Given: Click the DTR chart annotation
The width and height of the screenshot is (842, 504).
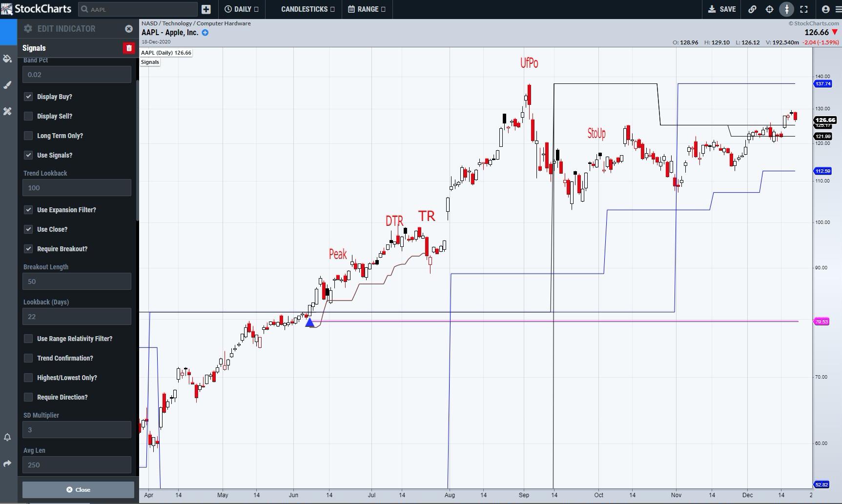Looking at the screenshot, I should tap(394, 221).
